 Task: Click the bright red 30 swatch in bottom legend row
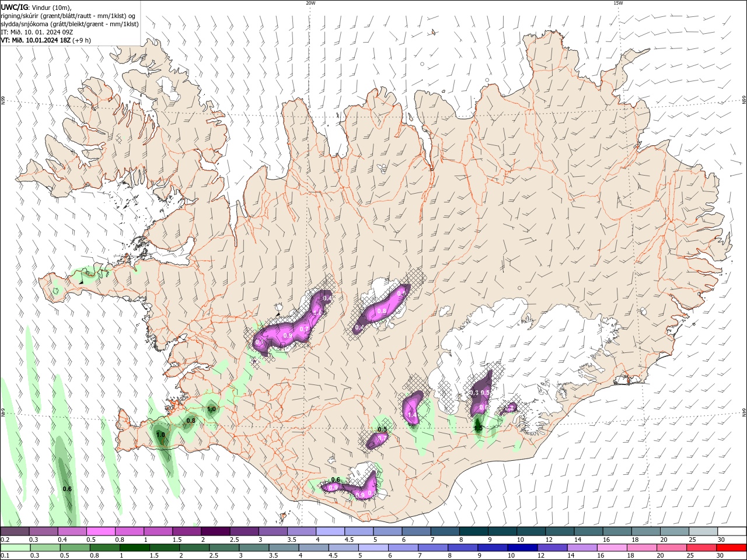731,548
